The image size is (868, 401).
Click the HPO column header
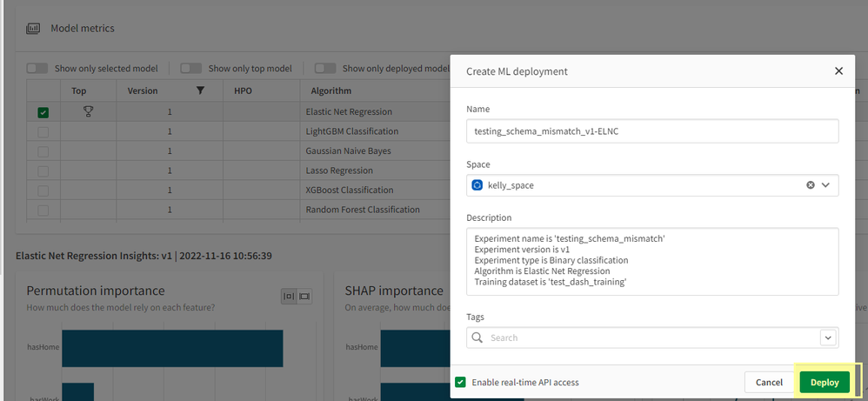tap(243, 90)
